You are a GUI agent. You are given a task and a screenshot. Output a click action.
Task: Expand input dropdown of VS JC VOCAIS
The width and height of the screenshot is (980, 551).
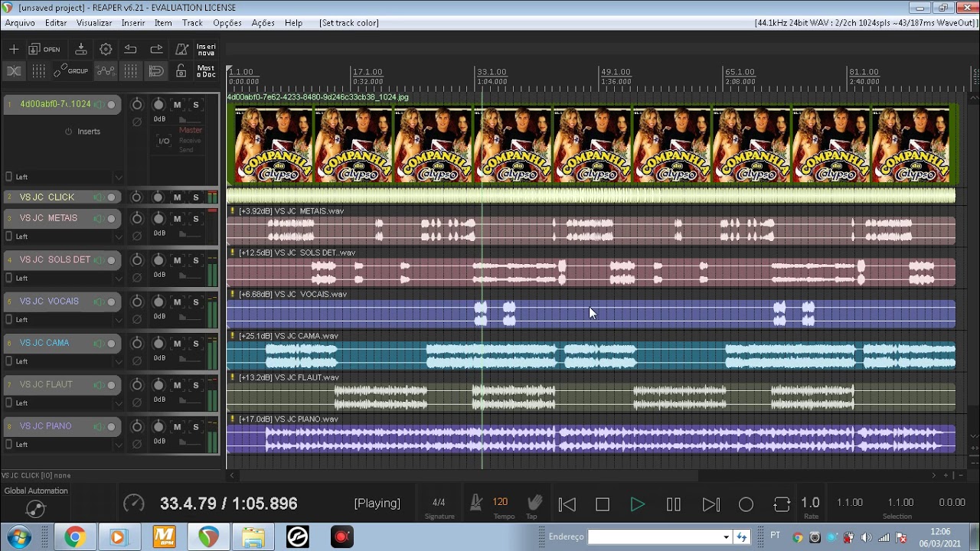point(118,320)
